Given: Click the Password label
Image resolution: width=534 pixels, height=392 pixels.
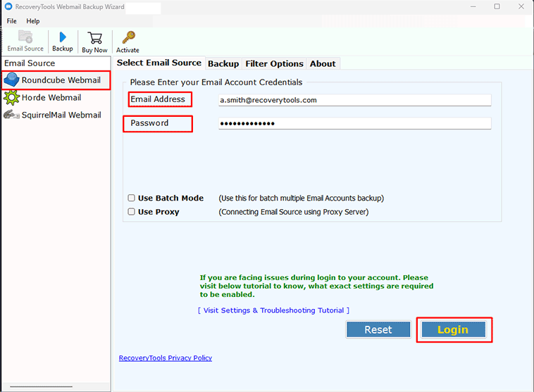Looking at the screenshot, I should pyautogui.click(x=149, y=123).
